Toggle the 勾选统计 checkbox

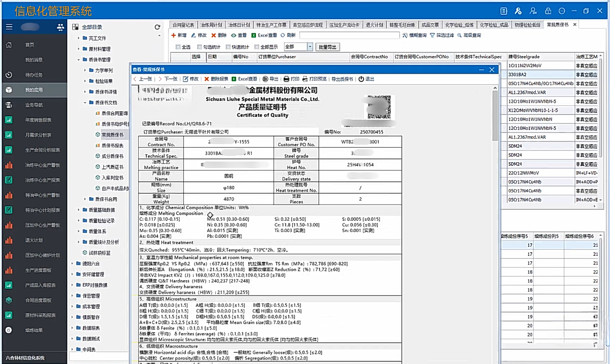coord(199,47)
